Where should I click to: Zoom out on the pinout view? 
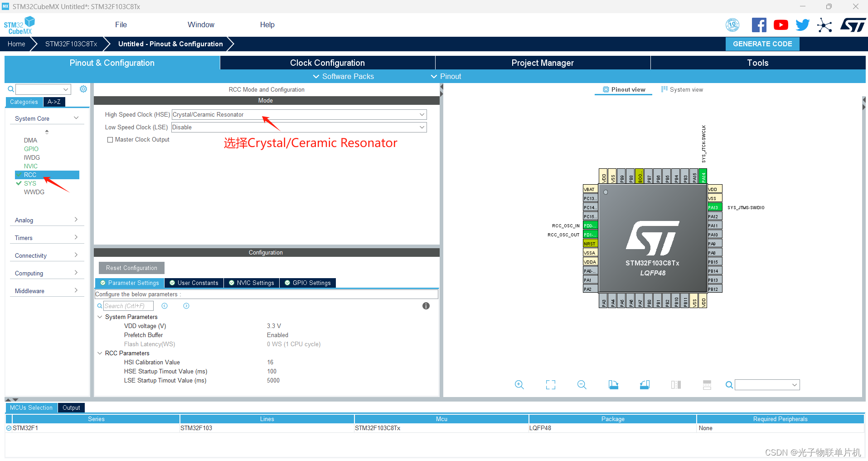pyautogui.click(x=582, y=385)
